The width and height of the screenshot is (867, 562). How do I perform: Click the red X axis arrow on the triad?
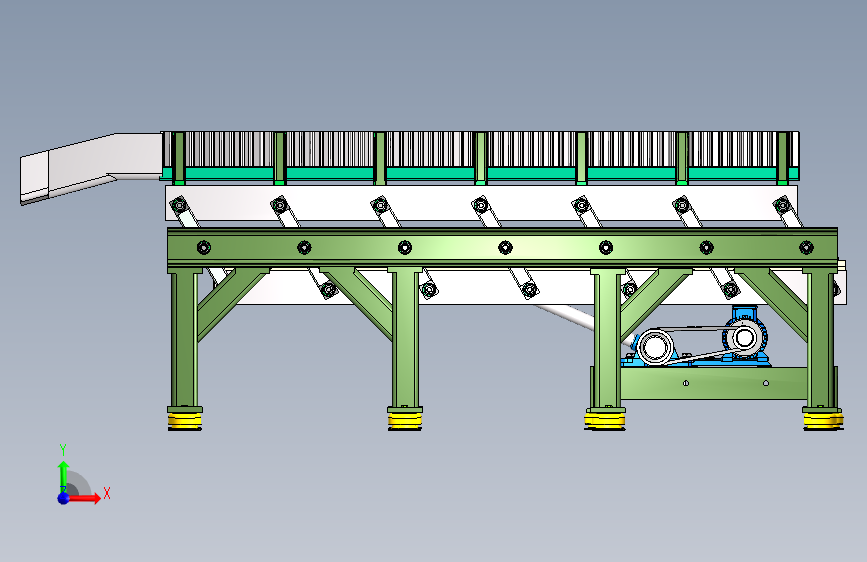[84, 498]
